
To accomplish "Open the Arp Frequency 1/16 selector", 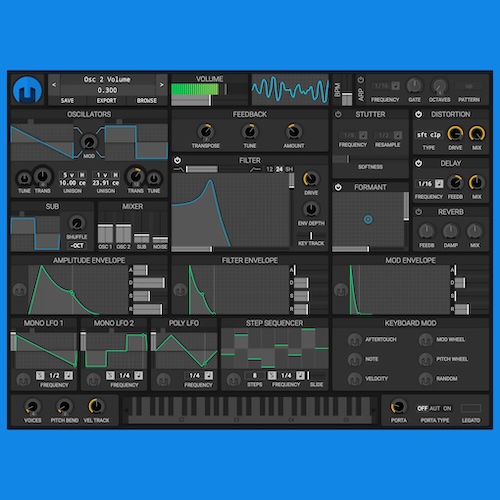I will tap(381, 86).
